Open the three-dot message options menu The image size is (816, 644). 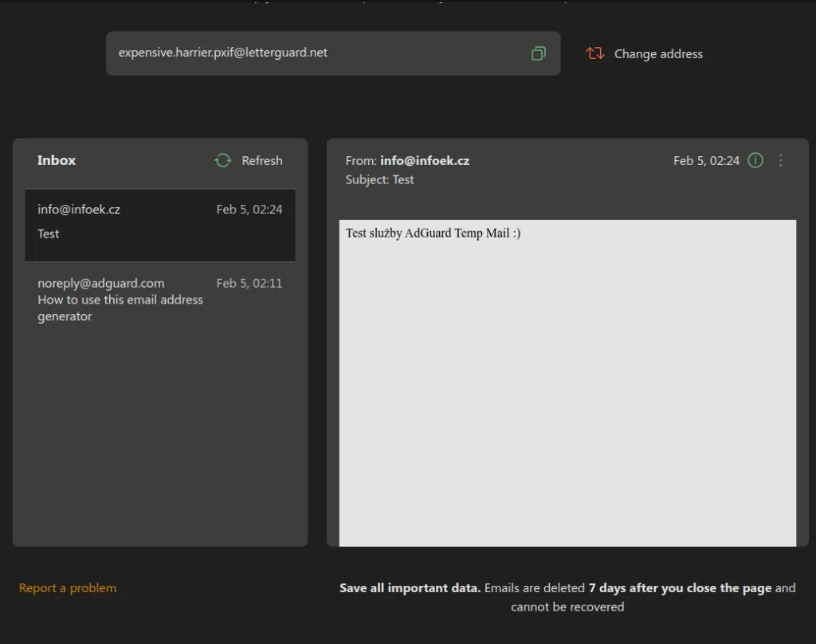tap(781, 160)
